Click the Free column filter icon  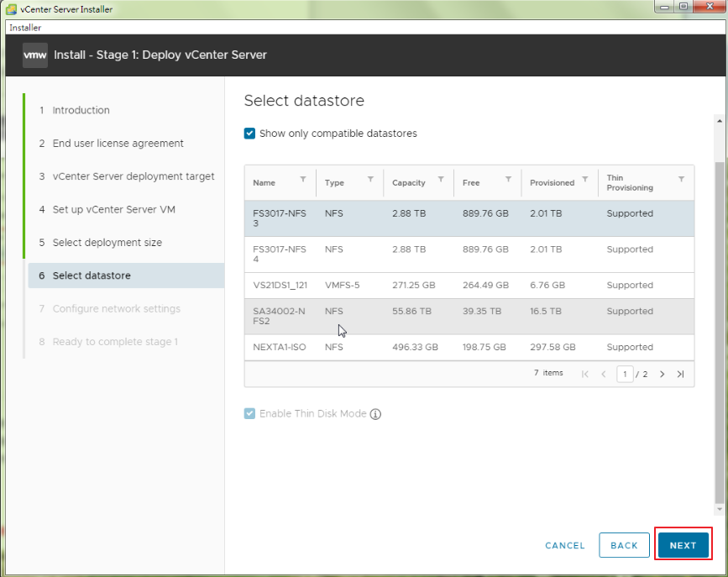[x=508, y=180]
